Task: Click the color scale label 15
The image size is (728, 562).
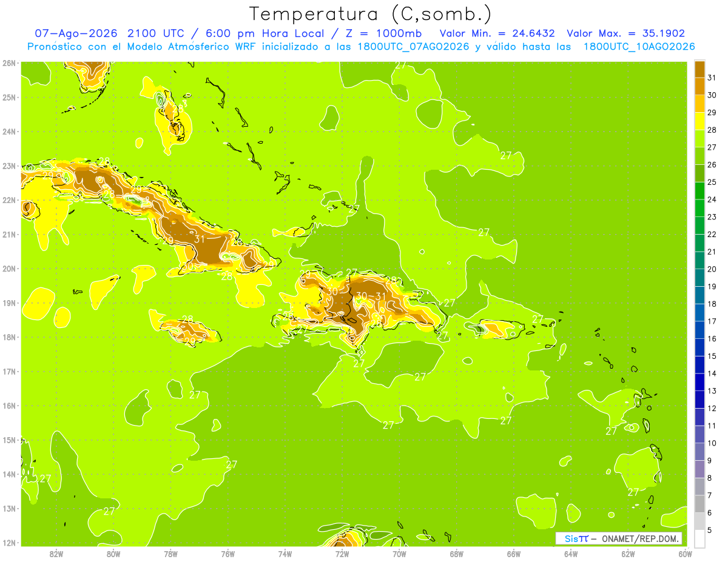Action: click(x=712, y=356)
